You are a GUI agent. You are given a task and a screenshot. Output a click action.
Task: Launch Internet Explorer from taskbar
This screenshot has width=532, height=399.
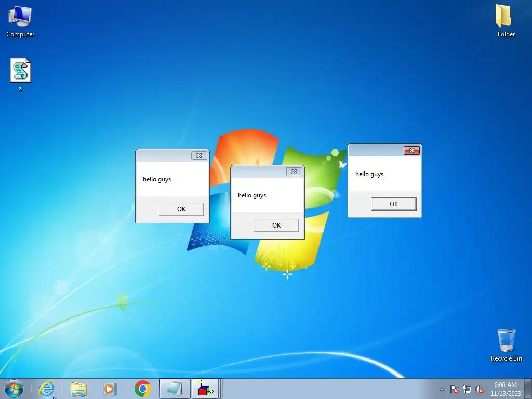pyautogui.click(x=46, y=389)
